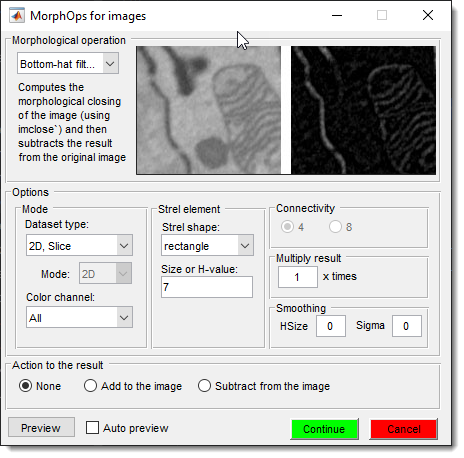The height and width of the screenshot is (458, 464).
Task: Click the Multiply result times field
Action: (298, 277)
